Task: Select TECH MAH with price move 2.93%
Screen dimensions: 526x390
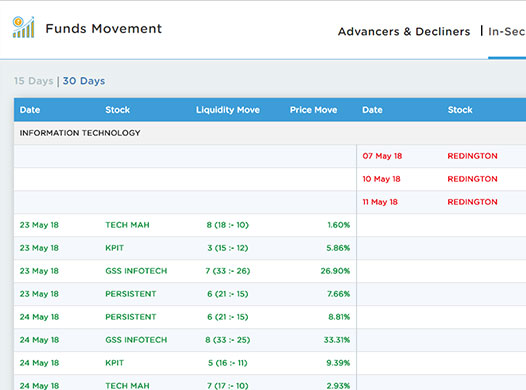Action: click(127, 386)
